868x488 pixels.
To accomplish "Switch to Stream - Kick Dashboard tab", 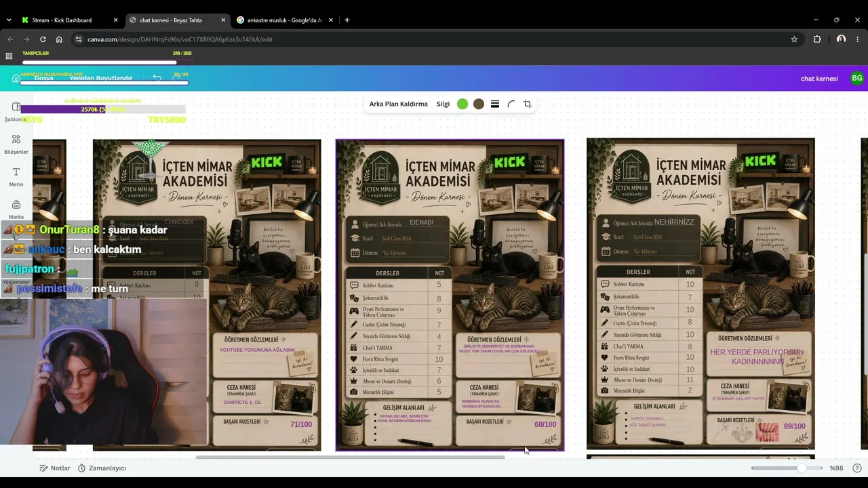I will tap(68, 20).
